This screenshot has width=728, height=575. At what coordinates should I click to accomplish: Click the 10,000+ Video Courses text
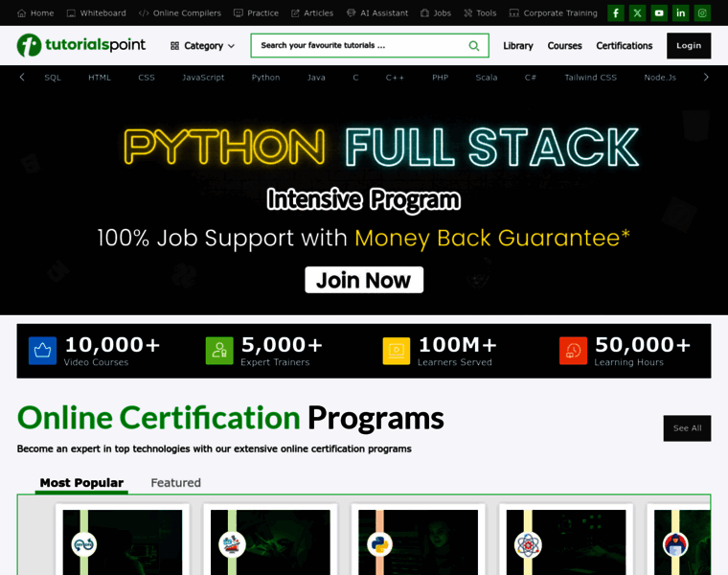coord(112,351)
